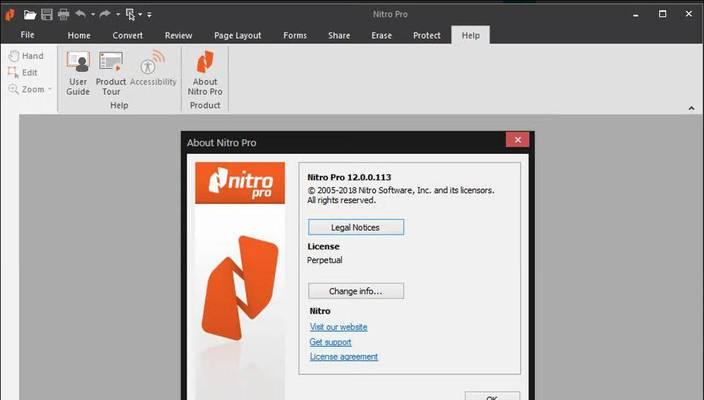
Task: Open the Forms ribbon tab
Action: tap(295, 35)
